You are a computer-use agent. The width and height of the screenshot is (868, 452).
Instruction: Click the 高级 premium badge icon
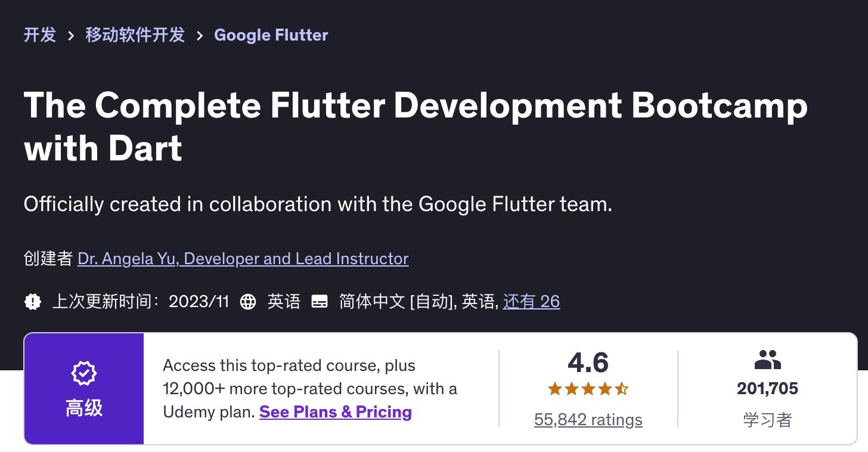(84, 373)
